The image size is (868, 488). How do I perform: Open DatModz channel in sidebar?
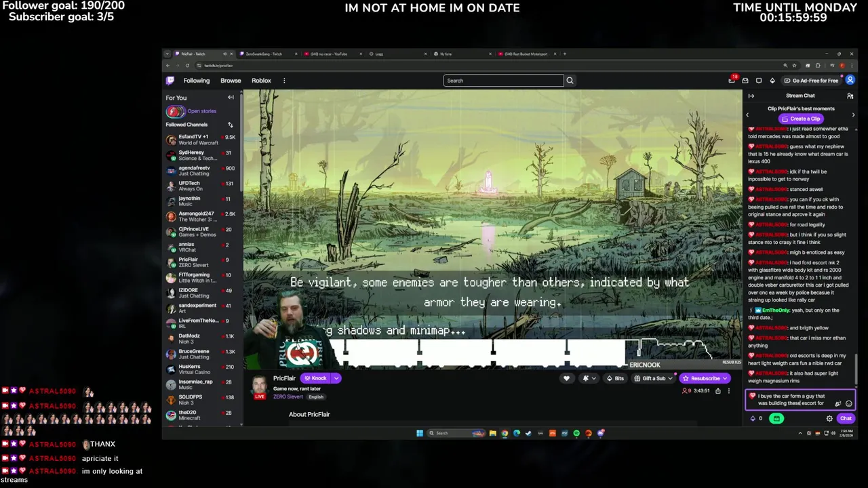[x=201, y=338]
